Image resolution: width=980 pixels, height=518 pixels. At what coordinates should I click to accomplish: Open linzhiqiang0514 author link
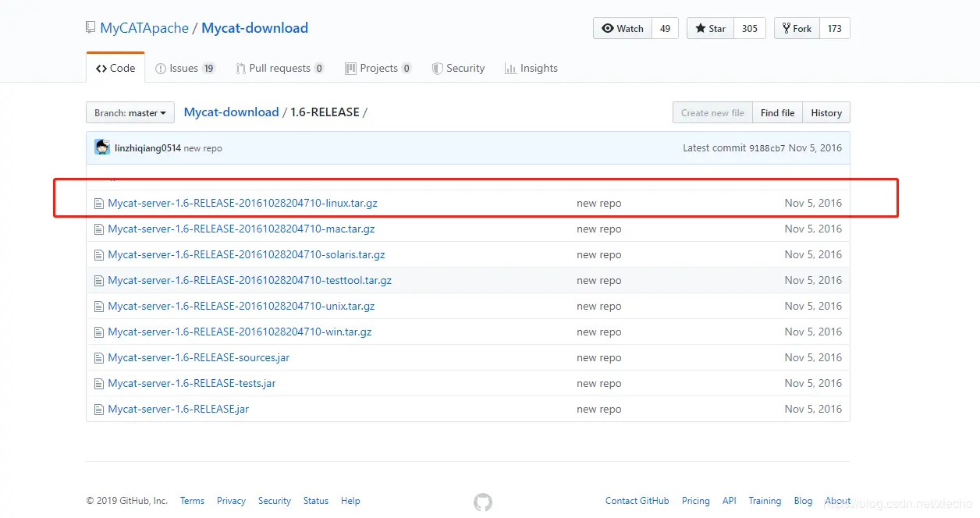click(147, 148)
